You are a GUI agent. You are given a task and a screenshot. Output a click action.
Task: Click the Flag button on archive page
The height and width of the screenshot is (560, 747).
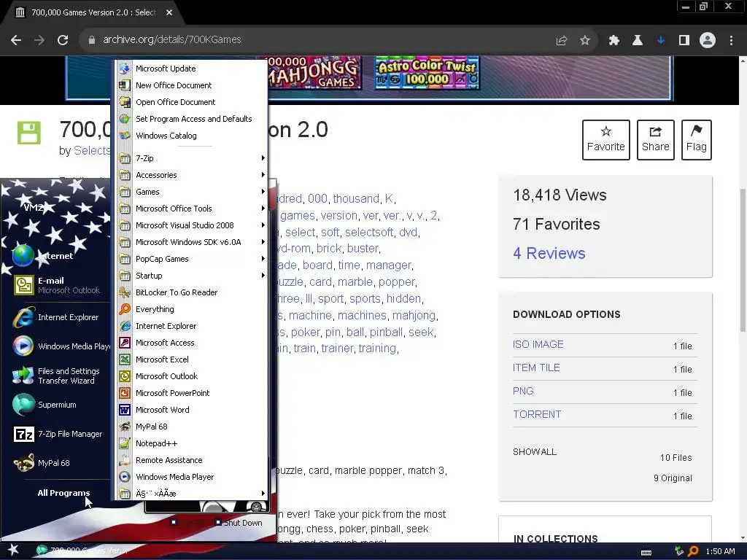697,139
